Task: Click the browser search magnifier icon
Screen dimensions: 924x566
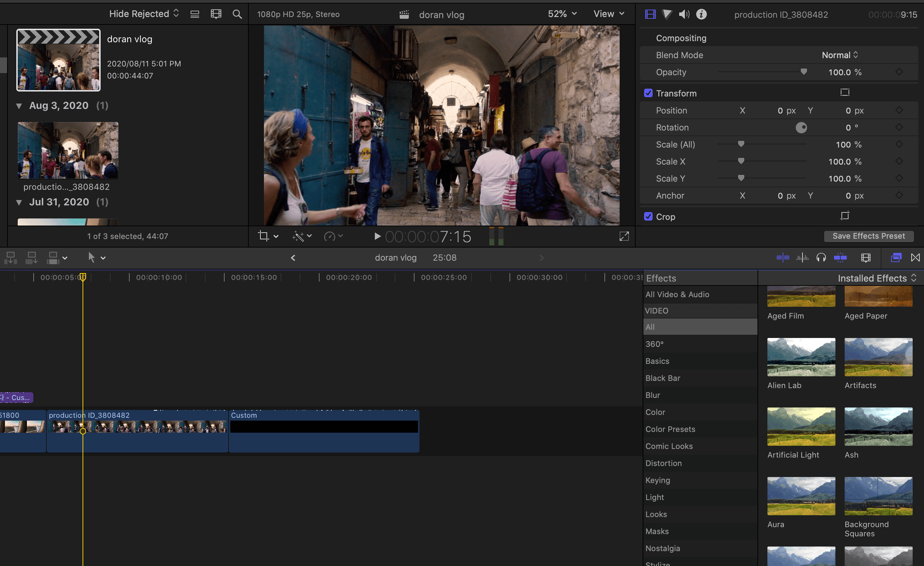Action: click(x=237, y=14)
